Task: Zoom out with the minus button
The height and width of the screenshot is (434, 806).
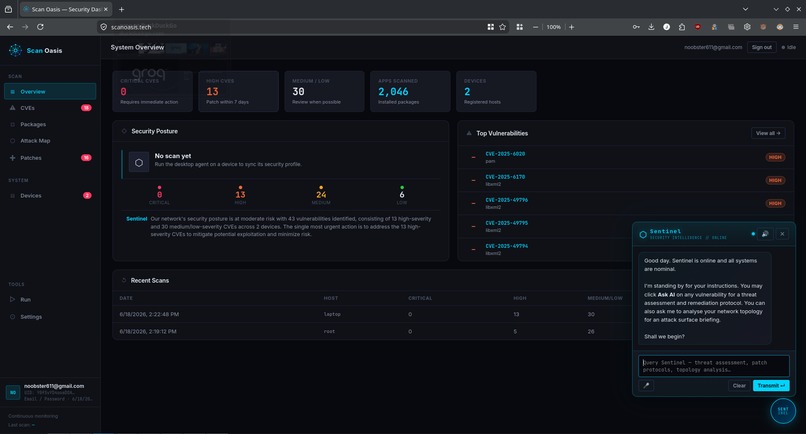Action: 536,27
